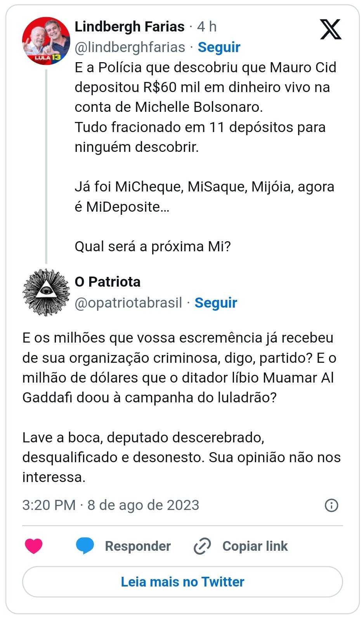The image size is (364, 623).
Task: Open the 3:20 PM · 8 de ago timestamp
Action: pyautogui.click(x=111, y=505)
